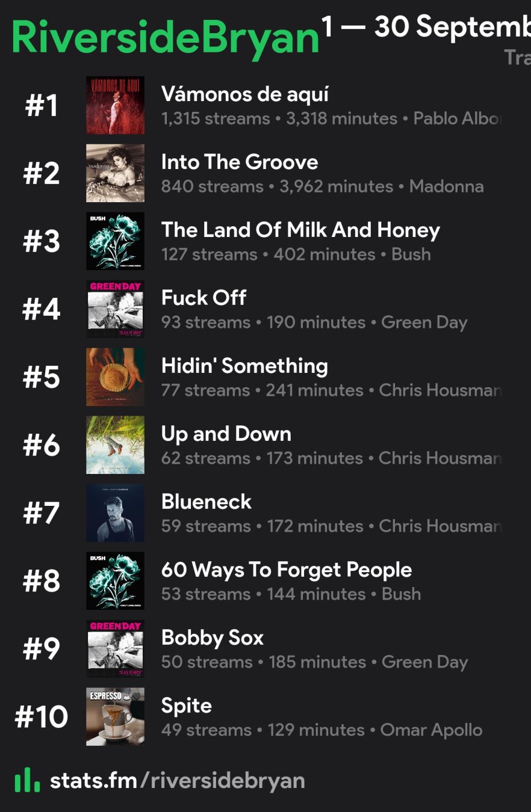Image resolution: width=531 pixels, height=812 pixels.
Task: Open the Spite track title
Action: (187, 706)
